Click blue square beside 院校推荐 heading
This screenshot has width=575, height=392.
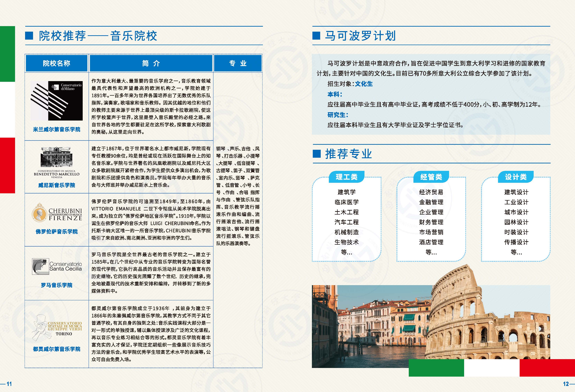click(x=29, y=36)
